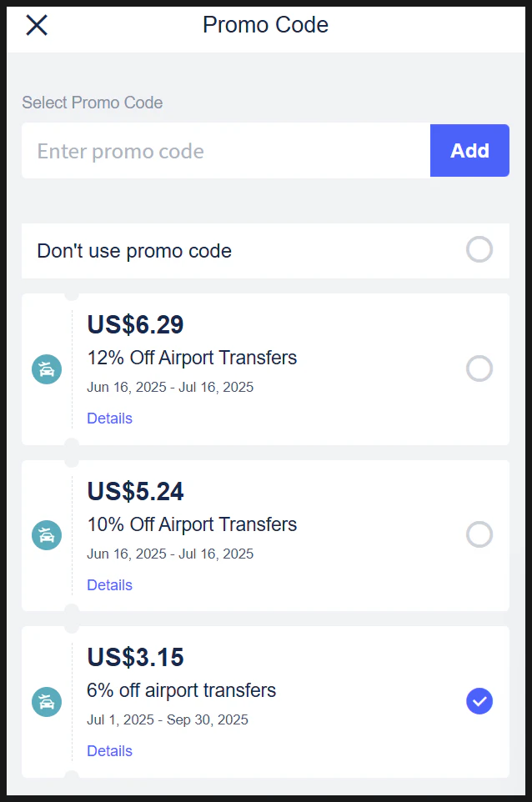Click the Enter promo code field
The width and height of the screenshot is (532, 802).
tap(226, 151)
